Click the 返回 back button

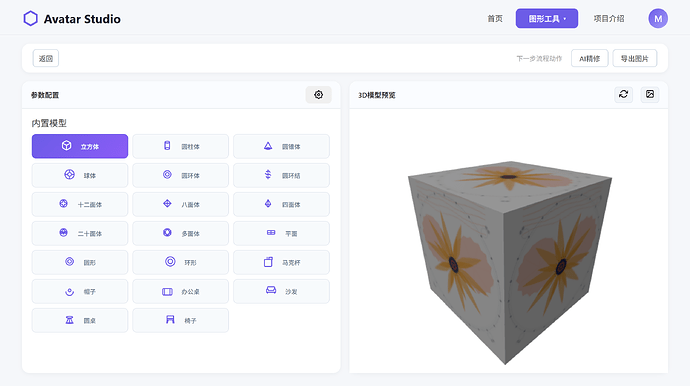point(46,58)
